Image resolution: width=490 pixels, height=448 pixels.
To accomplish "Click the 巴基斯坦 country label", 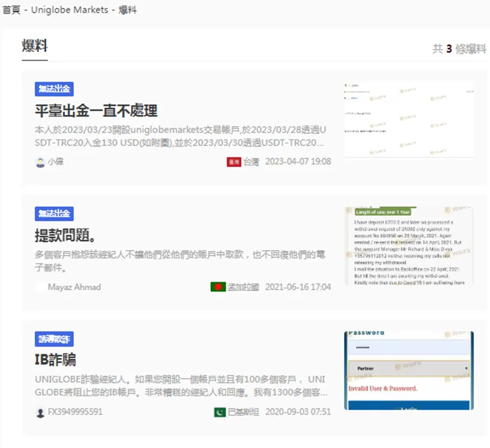I will 244,412.
